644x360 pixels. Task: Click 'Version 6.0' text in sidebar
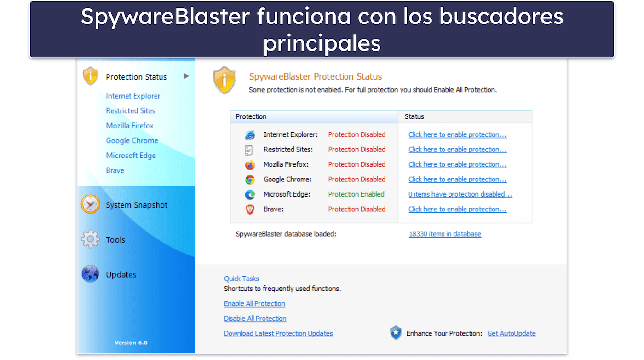point(131,343)
